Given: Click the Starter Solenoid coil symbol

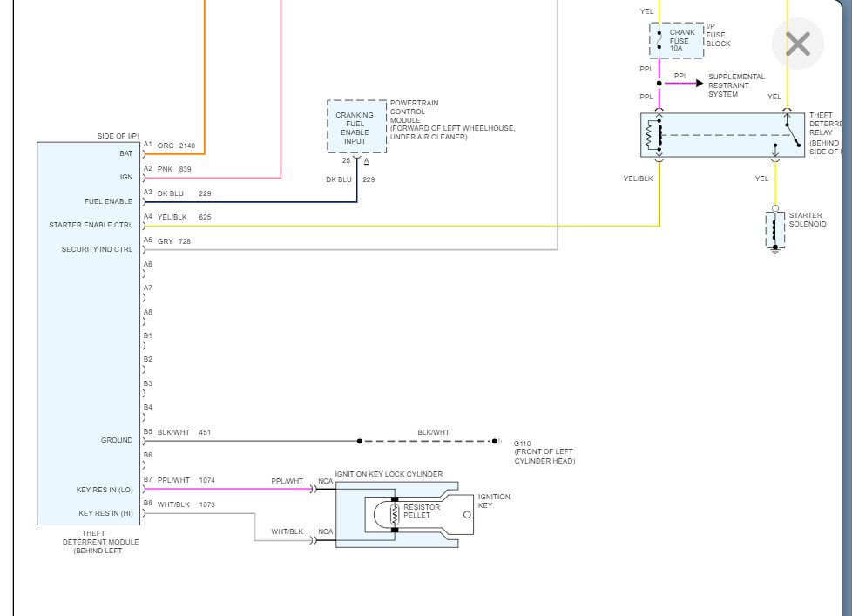Looking at the screenshot, I should tap(774, 230).
